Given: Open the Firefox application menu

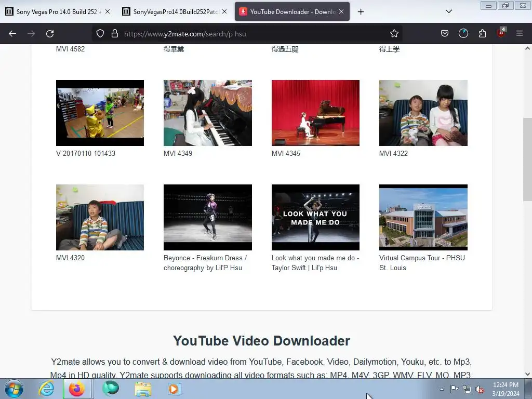Looking at the screenshot, I should pos(519,34).
